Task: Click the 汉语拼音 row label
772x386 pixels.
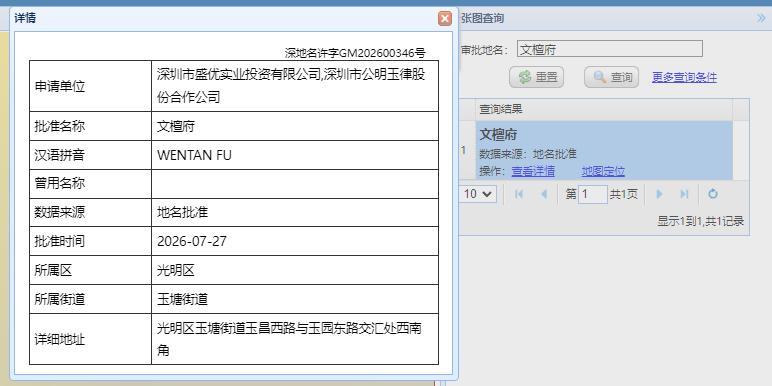Action: tap(60, 155)
